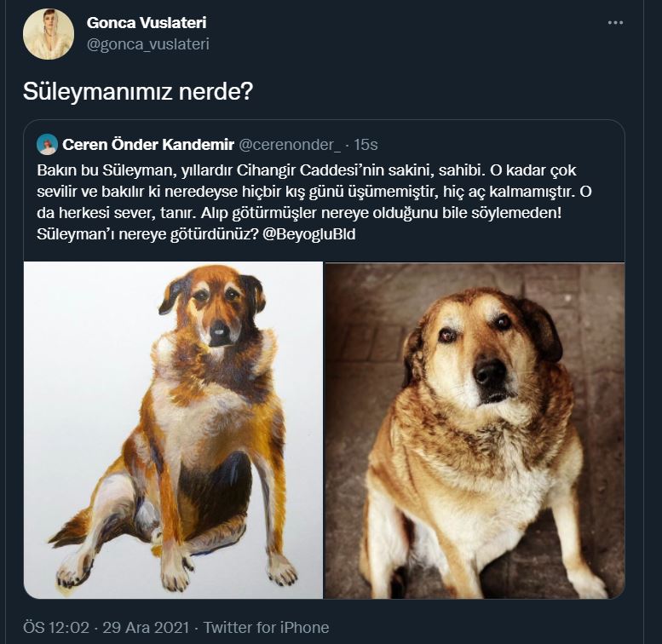View the painted dog illustration
662x644 pixels.
pos(174,429)
